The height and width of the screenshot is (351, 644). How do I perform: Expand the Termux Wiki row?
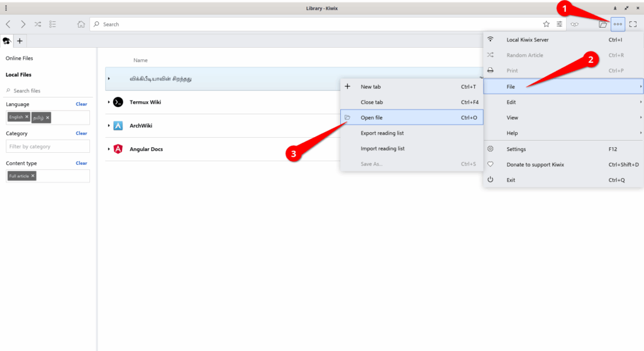109,102
